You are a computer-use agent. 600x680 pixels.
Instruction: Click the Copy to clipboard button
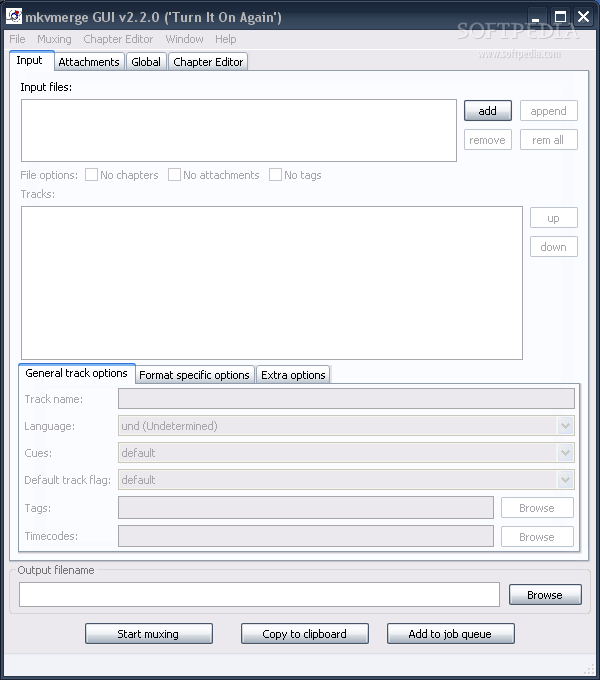(305, 634)
